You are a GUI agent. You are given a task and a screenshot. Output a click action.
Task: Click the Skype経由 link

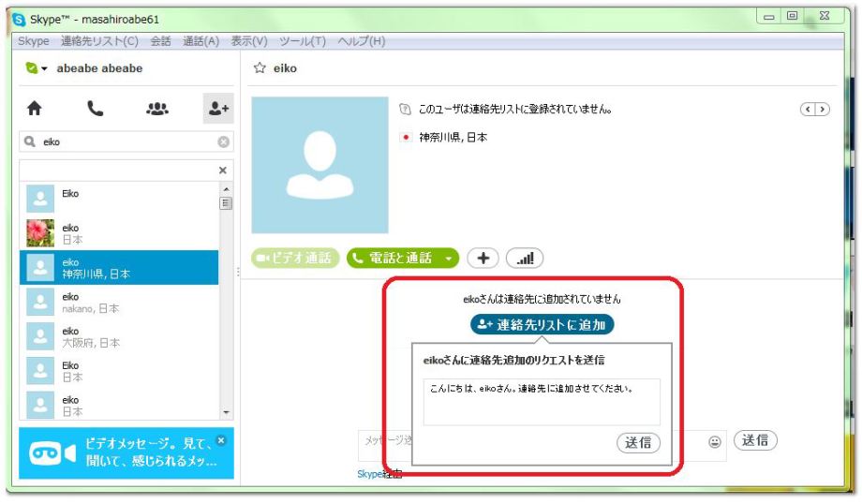click(x=379, y=474)
